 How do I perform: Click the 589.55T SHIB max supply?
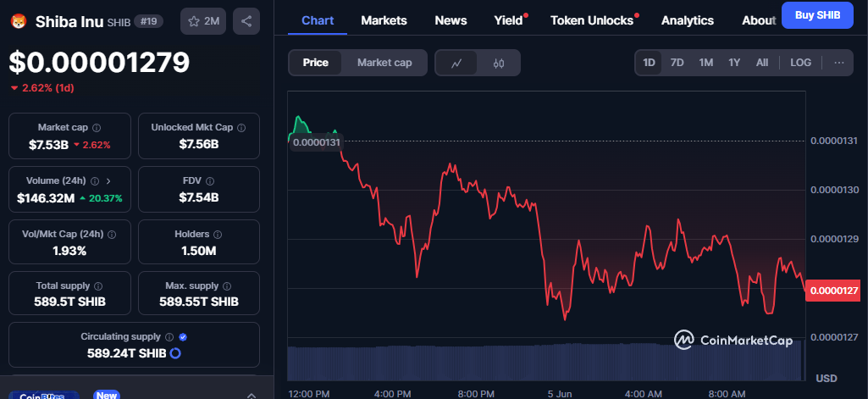[x=199, y=302]
